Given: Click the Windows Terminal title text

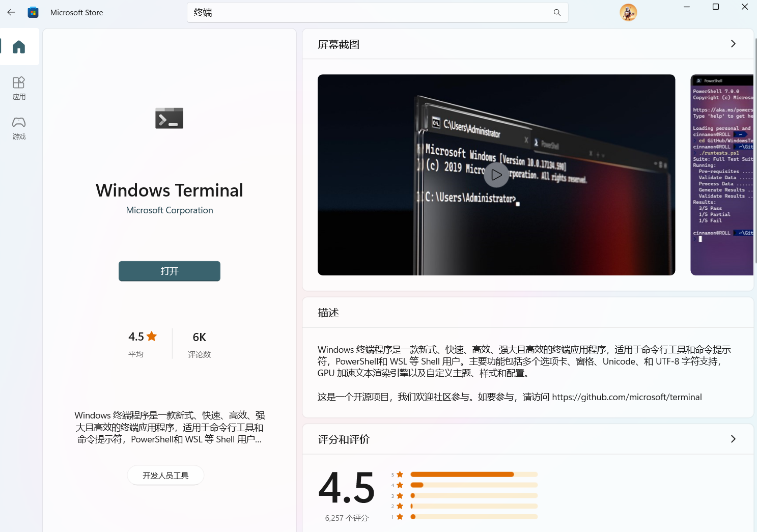Looking at the screenshot, I should coord(170,190).
